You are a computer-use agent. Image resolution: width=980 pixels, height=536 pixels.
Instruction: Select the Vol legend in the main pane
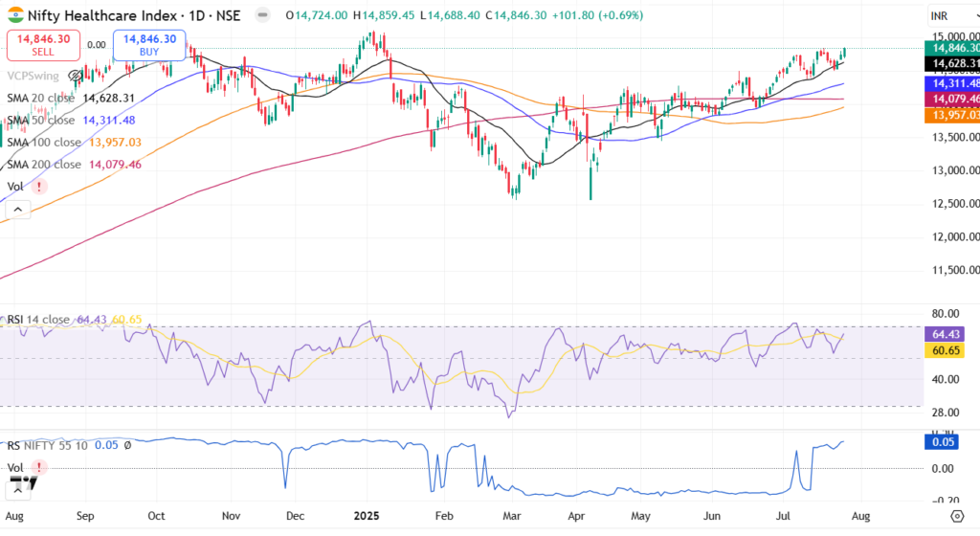(15, 186)
